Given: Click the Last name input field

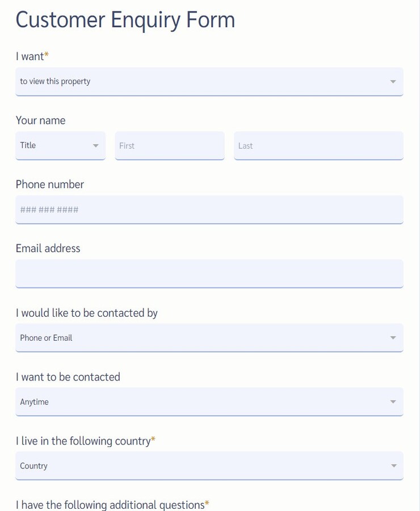Looking at the screenshot, I should 318,145.
